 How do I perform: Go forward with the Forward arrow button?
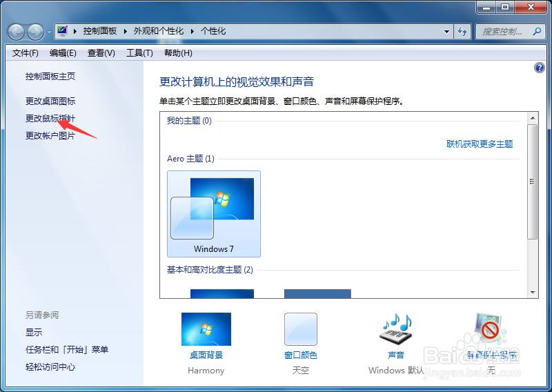(36, 32)
